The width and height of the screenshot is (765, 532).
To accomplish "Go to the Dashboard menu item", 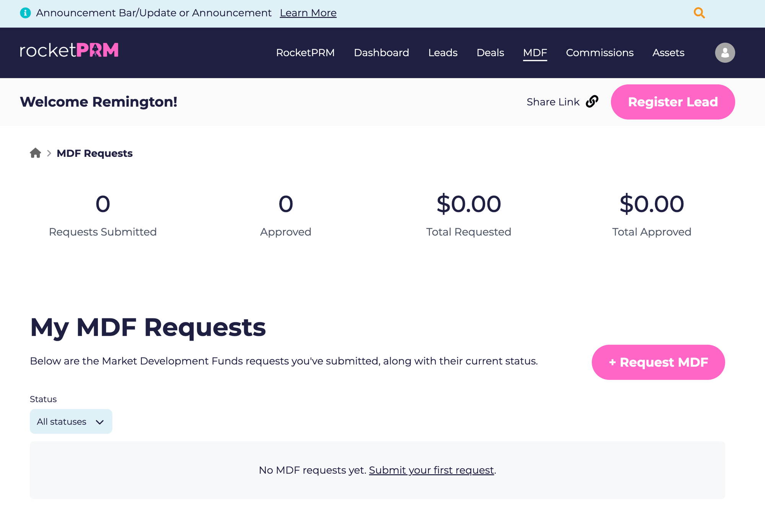I will click(x=381, y=53).
